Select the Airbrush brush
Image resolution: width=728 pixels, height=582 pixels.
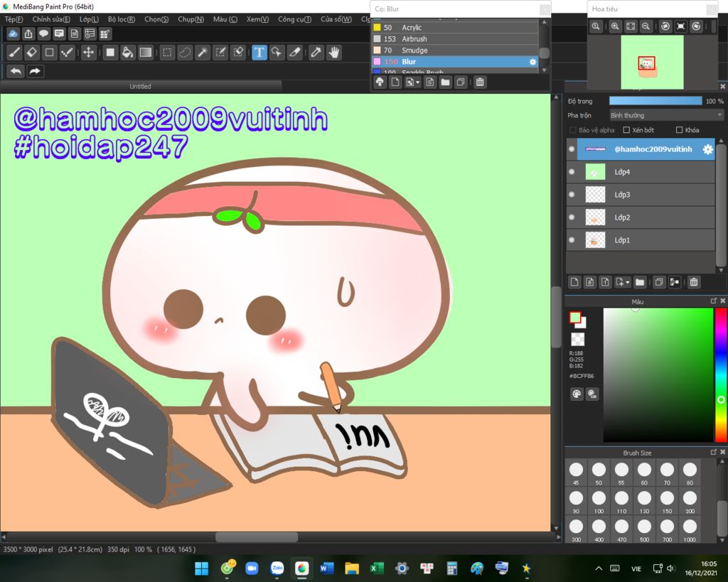click(455, 39)
